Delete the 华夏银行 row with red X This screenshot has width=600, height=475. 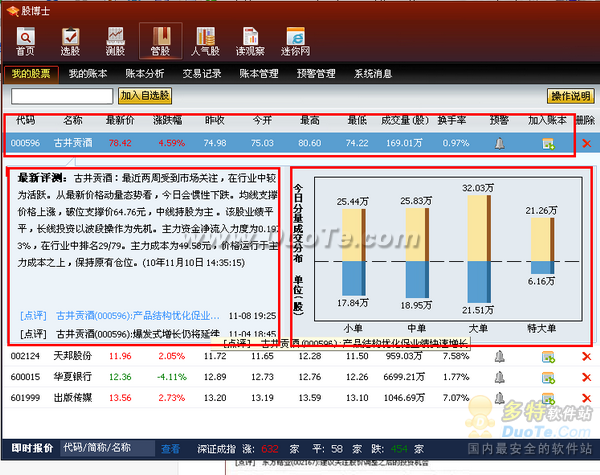pyautogui.click(x=586, y=377)
